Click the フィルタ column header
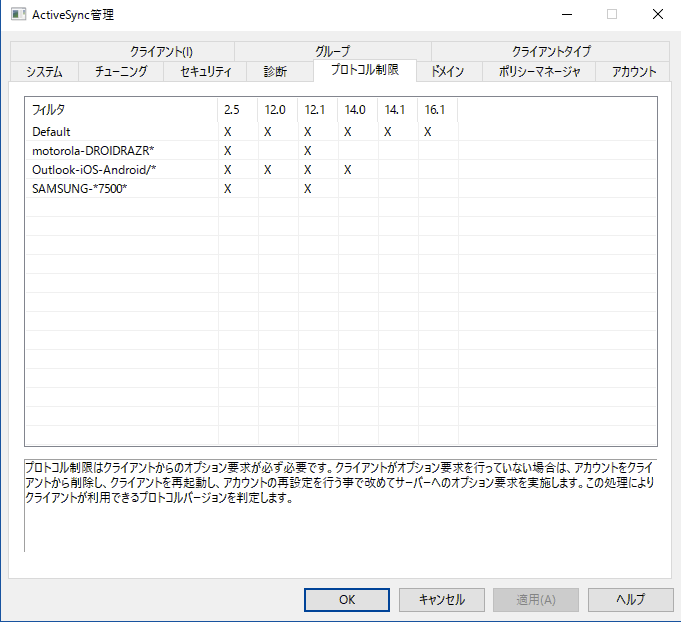 [x=120, y=109]
